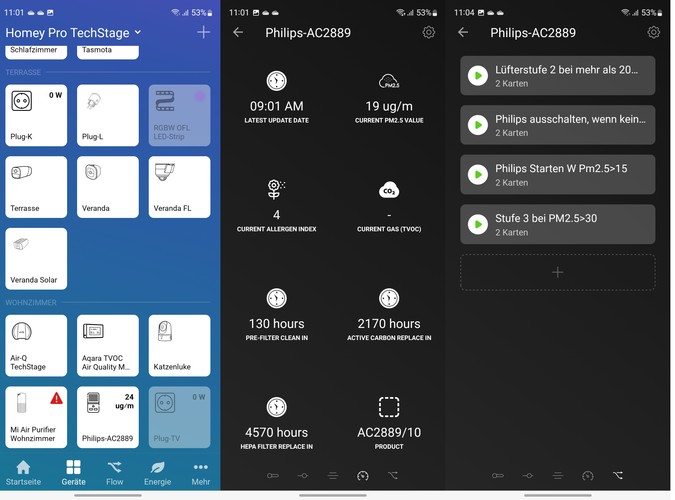Open the Homey Pro TechStage home selector dropdown
This screenshot has height=500, width=675.
73,33
